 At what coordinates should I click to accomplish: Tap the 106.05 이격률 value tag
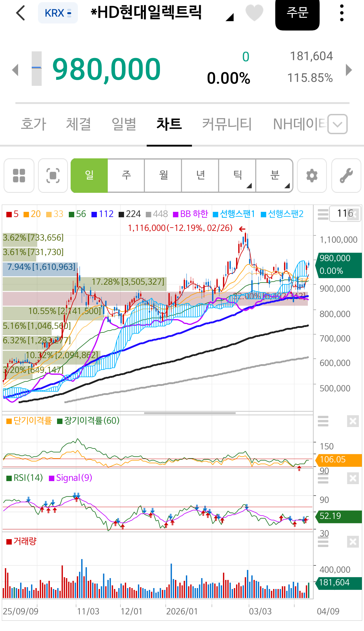coord(338,460)
